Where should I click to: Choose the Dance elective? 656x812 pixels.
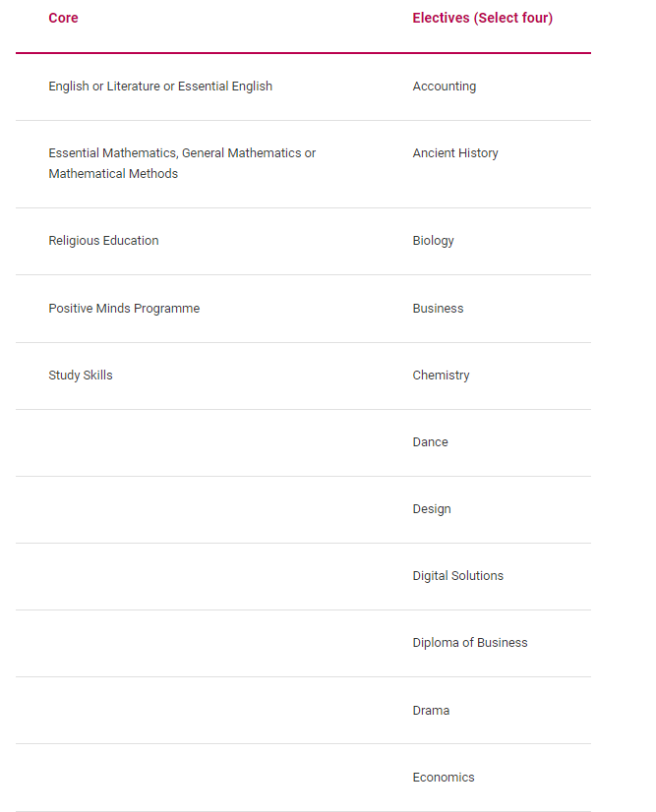[430, 442]
